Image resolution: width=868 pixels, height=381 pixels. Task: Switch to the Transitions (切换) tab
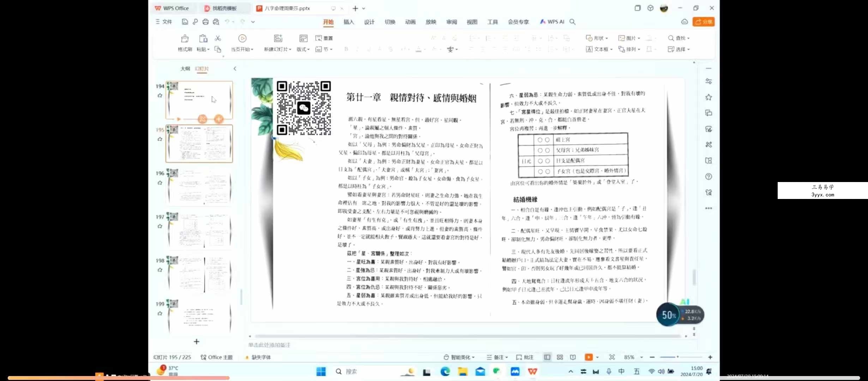[x=390, y=22]
